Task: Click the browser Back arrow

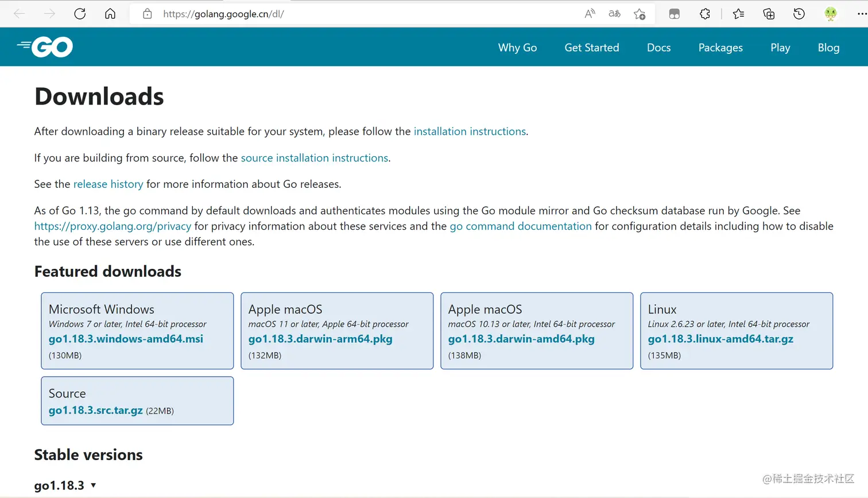Action: tap(19, 14)
